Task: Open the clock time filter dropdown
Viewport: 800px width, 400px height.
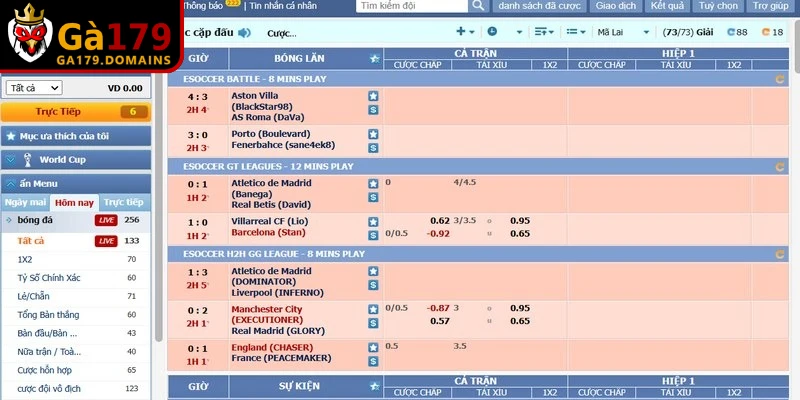Action: click(x=505, y=32)
